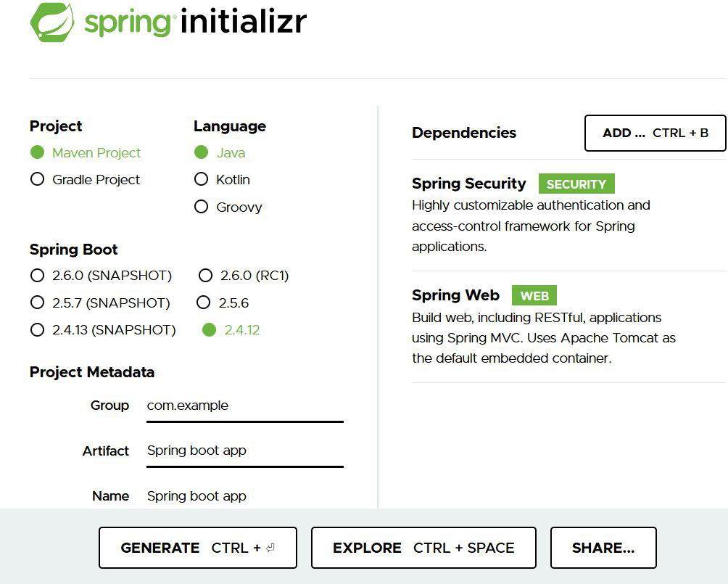This screenshot has width=728, height=584.
Task: Select Spring Boot 2.6.0 (SNAPSHOT)
Action: coord(38,276)
